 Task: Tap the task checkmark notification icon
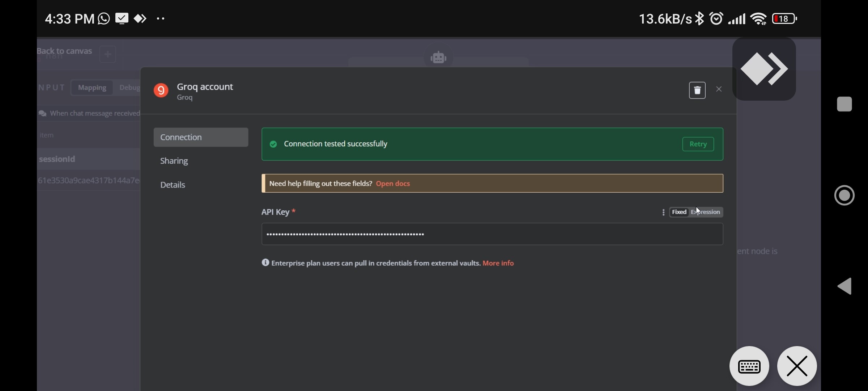[x=122, y=18]
